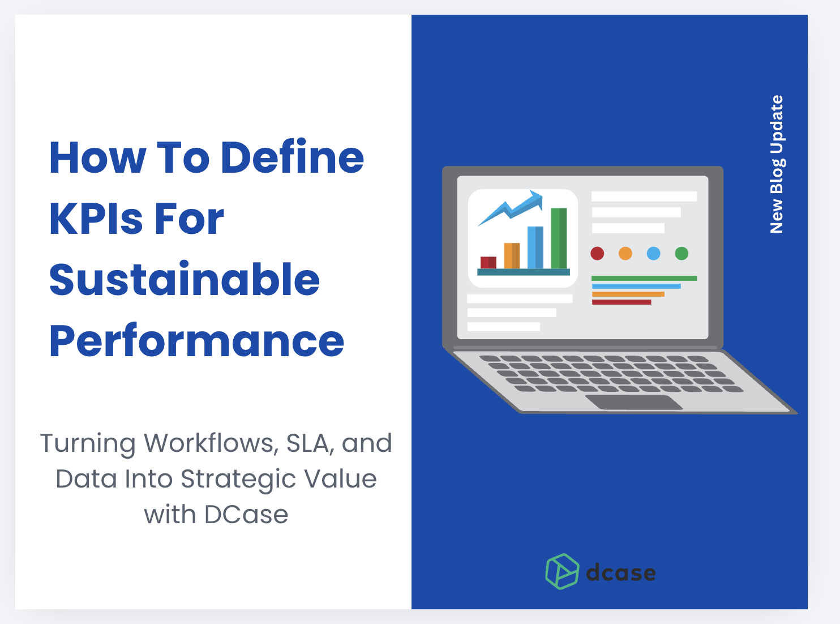
Task: Click the vertical 'New Blog Update' label
Action: click(777, 164)
